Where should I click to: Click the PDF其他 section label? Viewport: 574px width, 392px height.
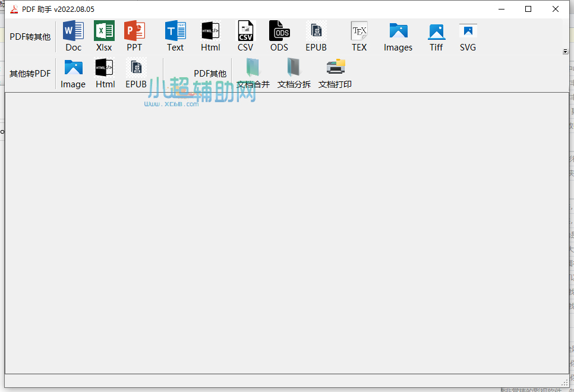(210, 74)
